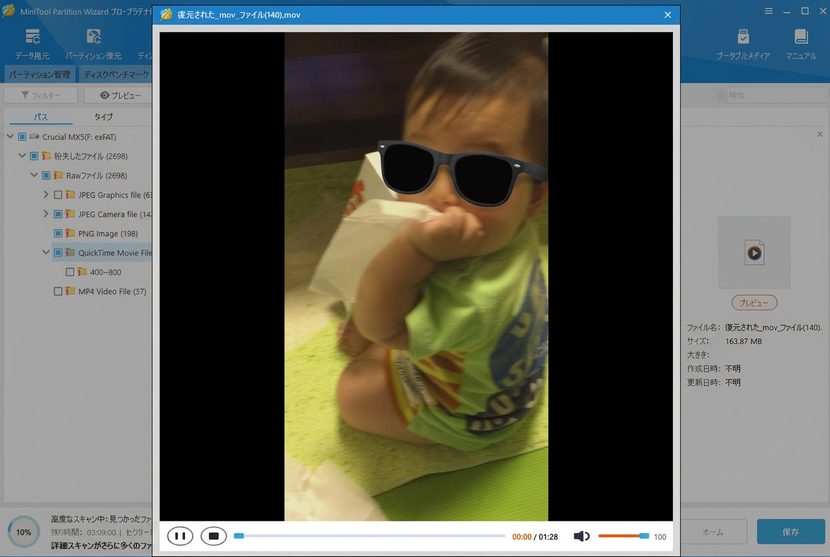The width and height of the screenshot is (830, 557).
Task: Collapse the QuickTime Movie File node
Action: (x=46, y=253)
